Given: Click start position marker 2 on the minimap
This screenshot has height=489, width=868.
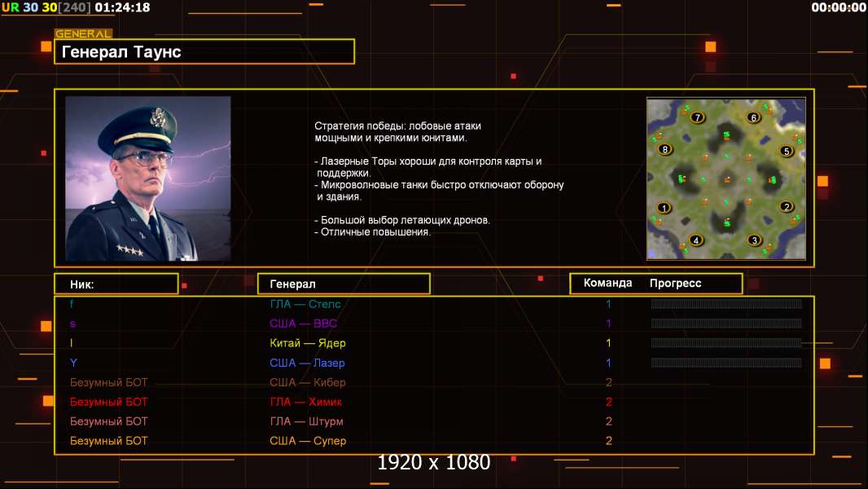Looking at the screenshot, I should (787, 206).
